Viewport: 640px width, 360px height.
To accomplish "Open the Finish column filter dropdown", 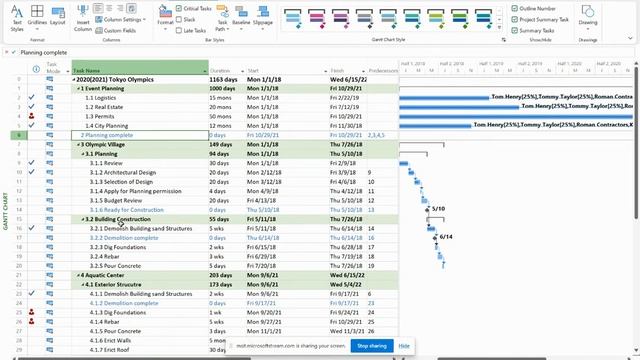I will pos(363,71).
